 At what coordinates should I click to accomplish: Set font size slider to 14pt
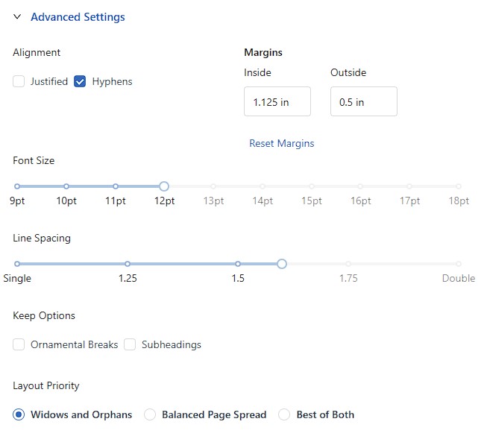[263, 186]
